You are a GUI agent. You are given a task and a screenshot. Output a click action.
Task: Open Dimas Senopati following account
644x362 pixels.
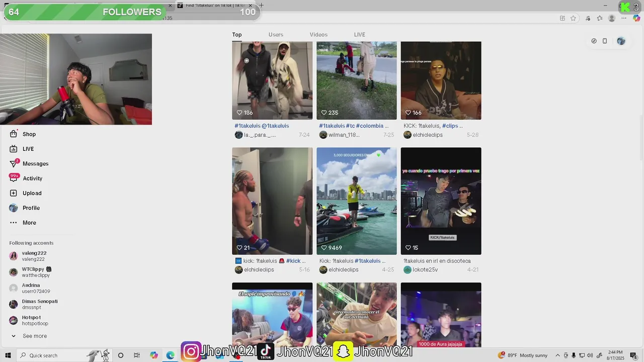33,304
